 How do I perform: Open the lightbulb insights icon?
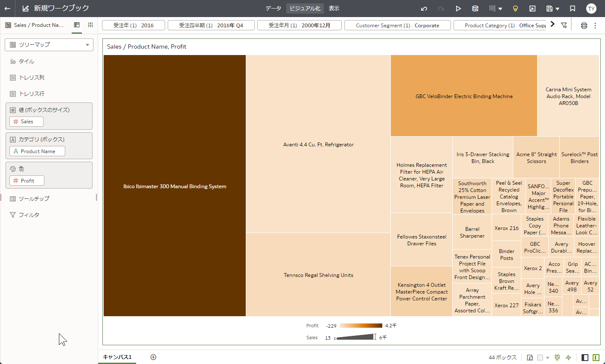[515, 9]
